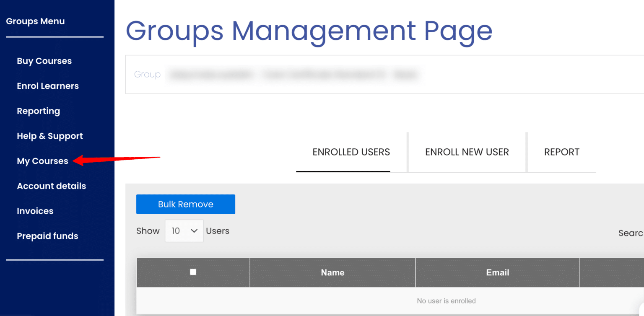Open the ENROLL NEW USER tab
This screenshot has width=644, height=316.
(x=467, y=152)
